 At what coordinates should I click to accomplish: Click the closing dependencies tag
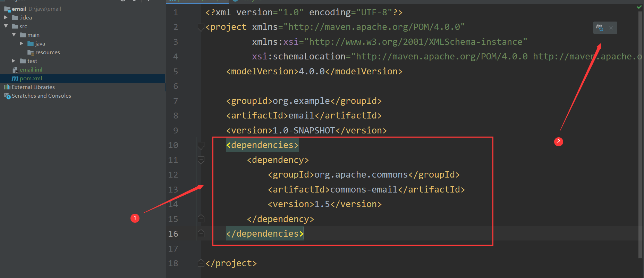coord(265,234)
